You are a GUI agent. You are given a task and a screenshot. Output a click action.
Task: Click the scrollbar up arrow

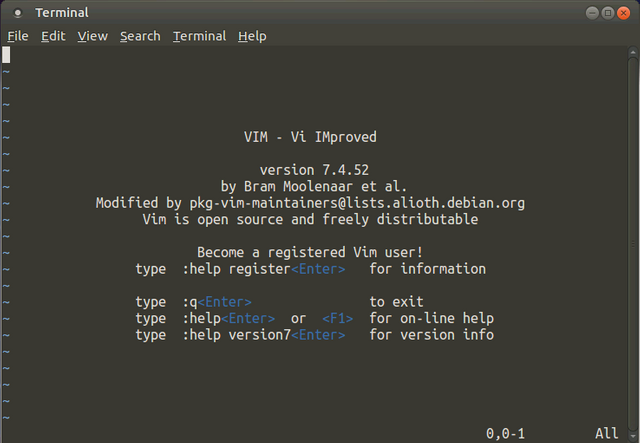[633, 52]
